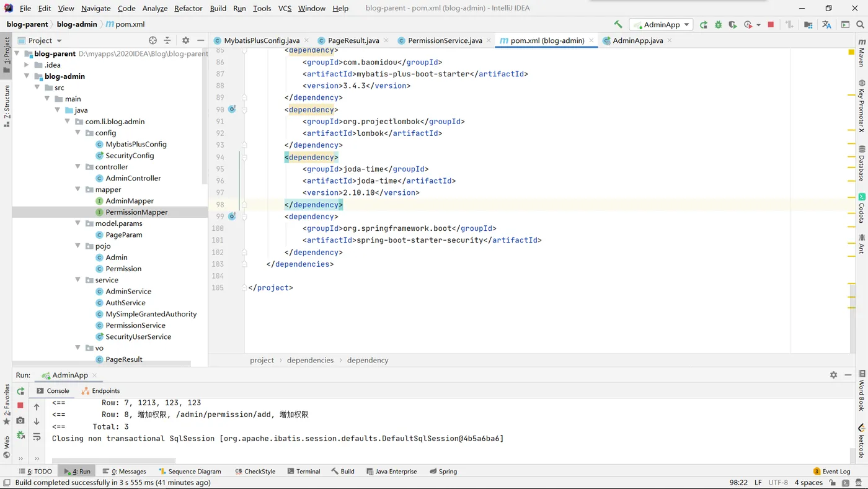Screen dimensions: 868x489
Task: Select SecurityUserService in the project tree
Action: coord(138,336)
